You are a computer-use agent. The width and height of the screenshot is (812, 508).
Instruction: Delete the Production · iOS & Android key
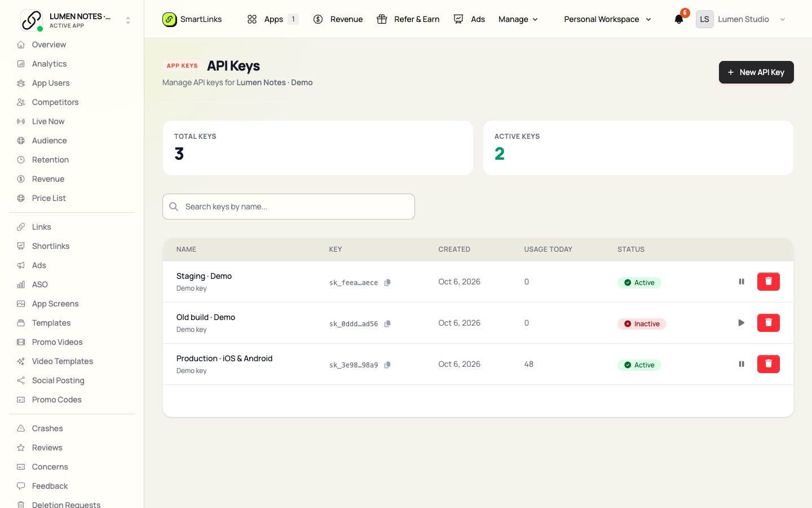pos(768,364)
